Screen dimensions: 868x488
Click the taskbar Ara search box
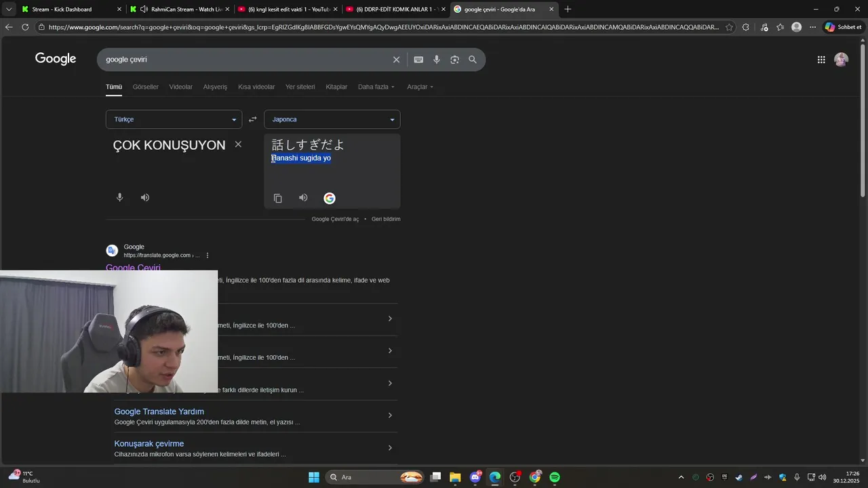coord(376,477)
